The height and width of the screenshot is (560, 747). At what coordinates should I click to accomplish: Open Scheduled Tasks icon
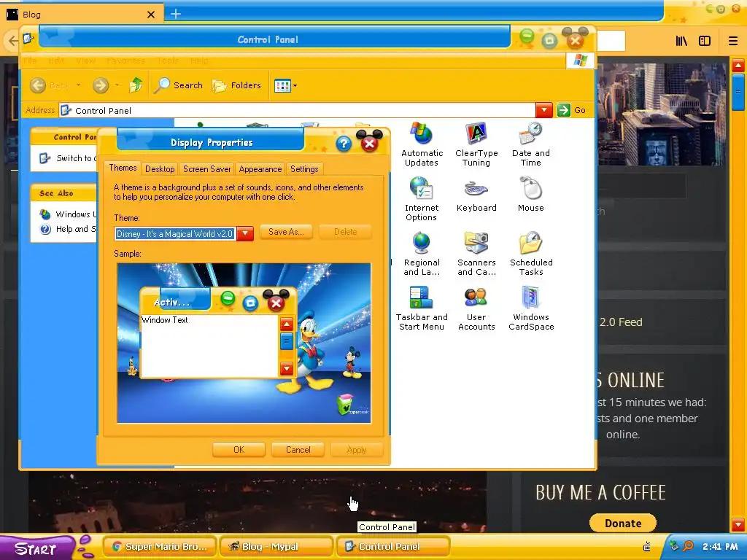point(531,253)
